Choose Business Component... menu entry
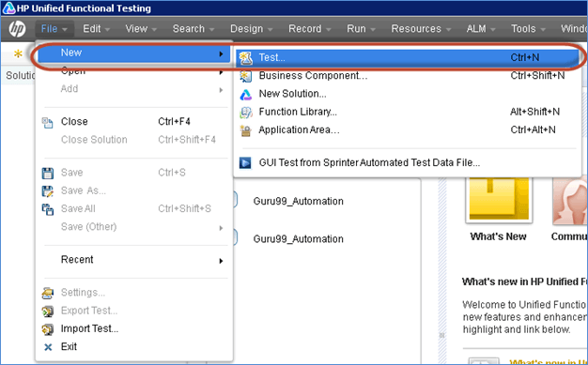The width and height of the screenshot is (588, 365). (x=408, y=76)
